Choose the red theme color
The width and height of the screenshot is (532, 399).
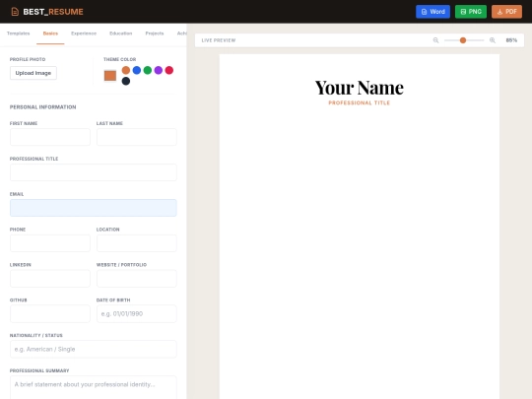169,70
